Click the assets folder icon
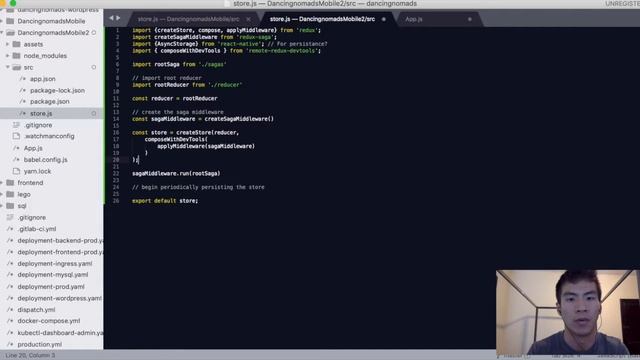 tap(16, 44)
